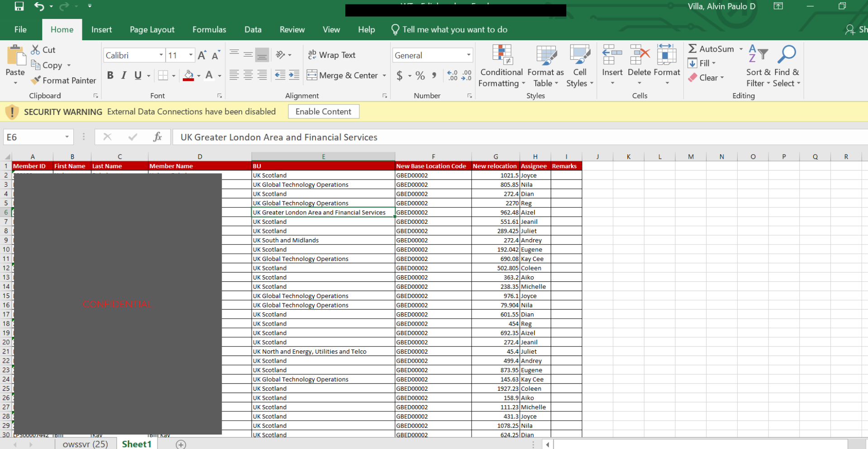Expand the General number format dropdown

468,55
